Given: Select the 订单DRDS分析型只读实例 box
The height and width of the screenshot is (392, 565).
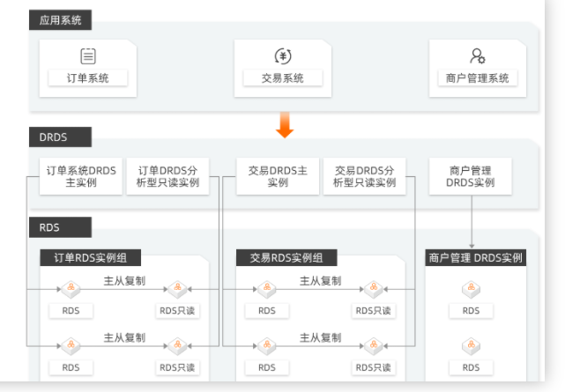Looking at the screenshot, I should point(168,176).
